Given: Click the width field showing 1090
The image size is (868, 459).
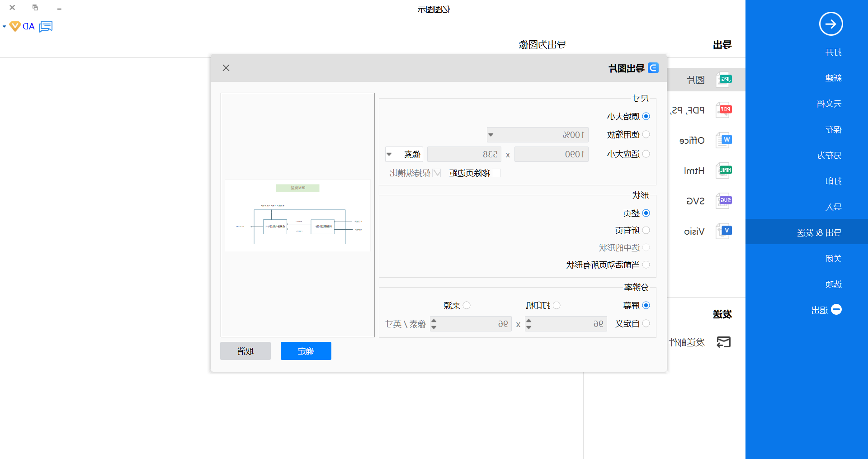Looking at the screenshot, I should (x=552, y=154).
